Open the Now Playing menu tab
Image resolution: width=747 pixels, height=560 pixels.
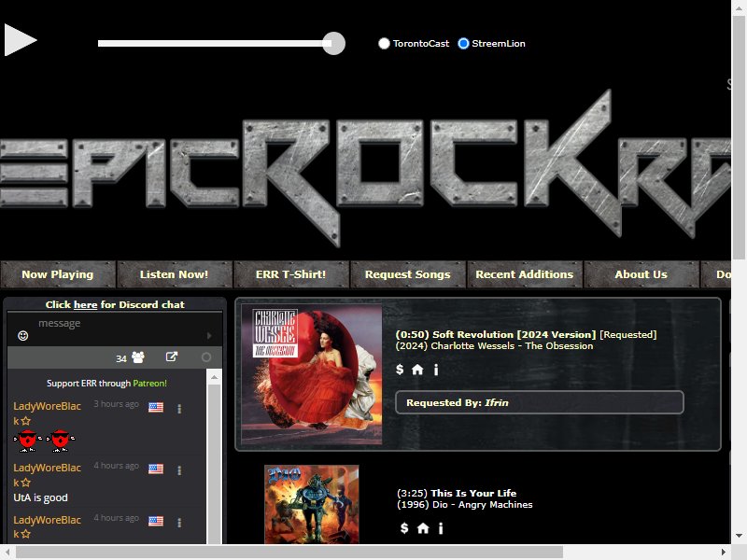point(58,274)
